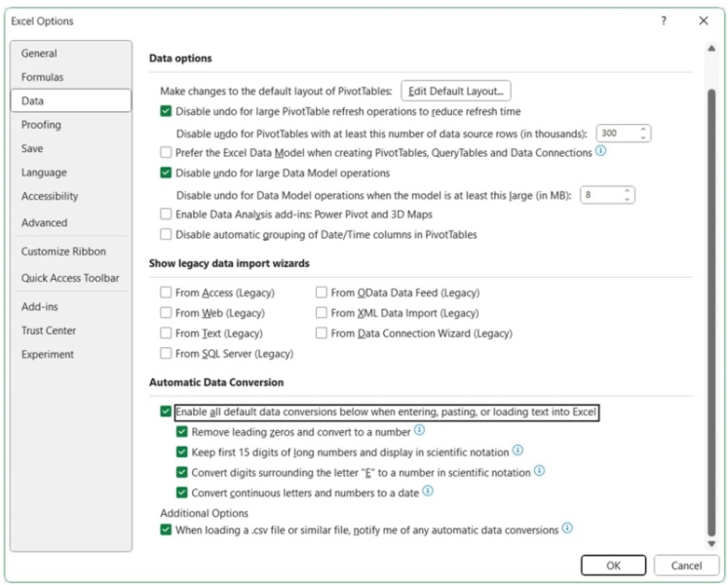This screenshot has width=728, height=585.
Task: Open Trust Center settings
Action: click(x=70, y=331)
